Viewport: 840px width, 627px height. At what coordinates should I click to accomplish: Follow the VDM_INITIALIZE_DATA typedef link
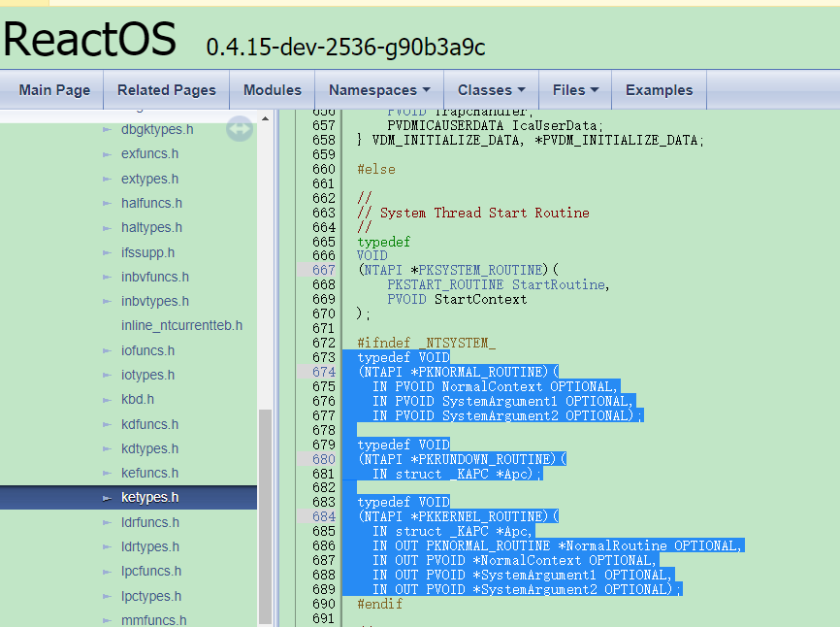pyautogui.click(x=446, y=140)
